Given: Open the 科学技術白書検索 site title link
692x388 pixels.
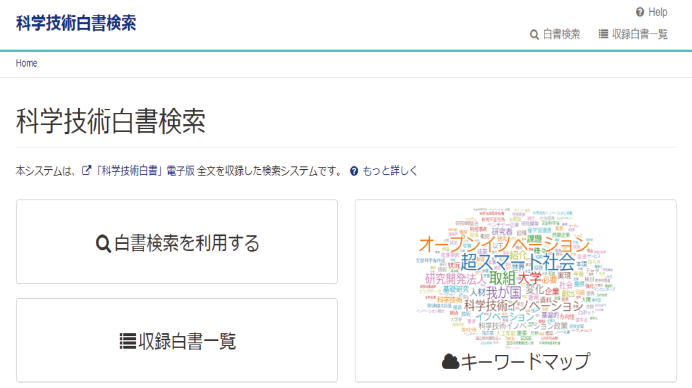Looking at the screenshot, I should (x=76, y=23).
